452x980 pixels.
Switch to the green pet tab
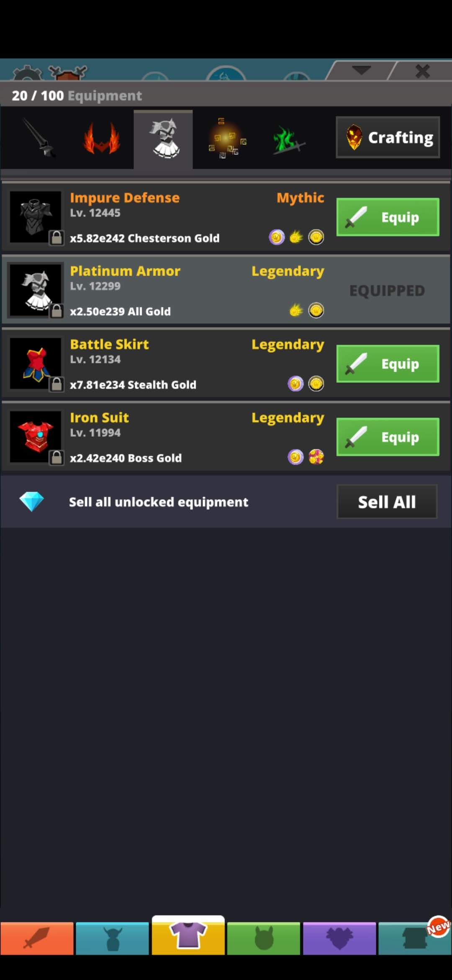coord(264,938)
